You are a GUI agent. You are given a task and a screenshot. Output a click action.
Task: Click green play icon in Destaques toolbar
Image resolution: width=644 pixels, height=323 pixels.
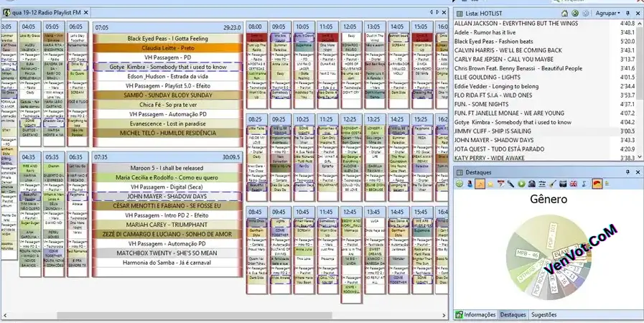pyautogui.click(x=522, y=184)
